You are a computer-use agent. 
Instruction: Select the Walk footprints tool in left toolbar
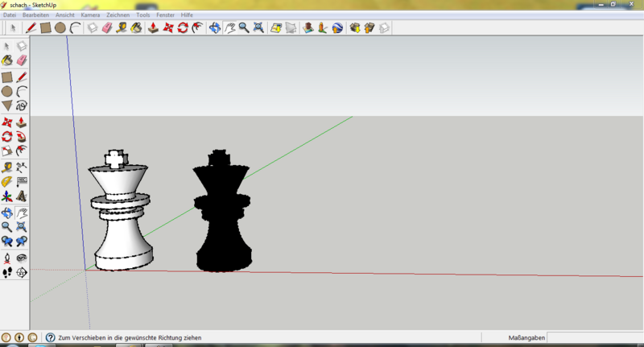pyautogui.click(x=7, y=273)
